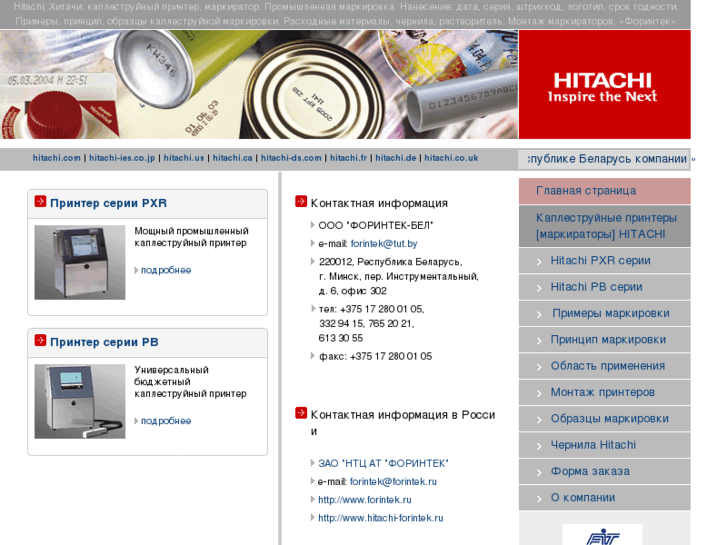Click the chevron next to Область применения
727x545 pixels.
point(539,367)
